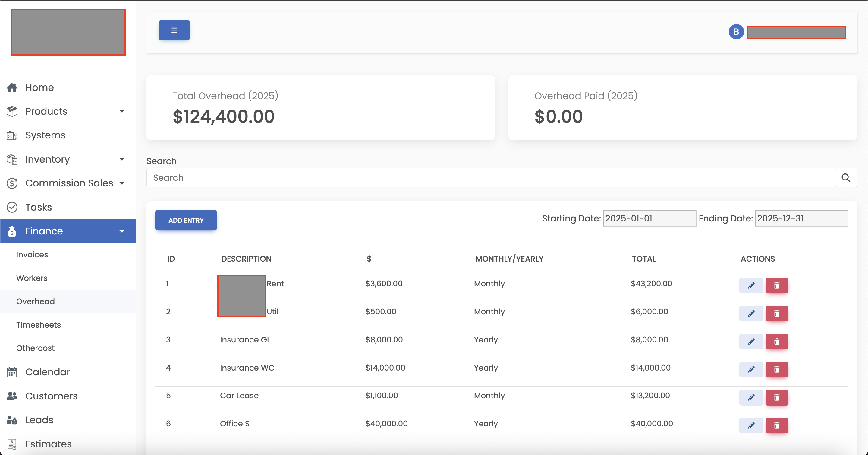Screen dimensions: 868x455
Task: Switch to the Timesheets page
Action: click(38, 325)
